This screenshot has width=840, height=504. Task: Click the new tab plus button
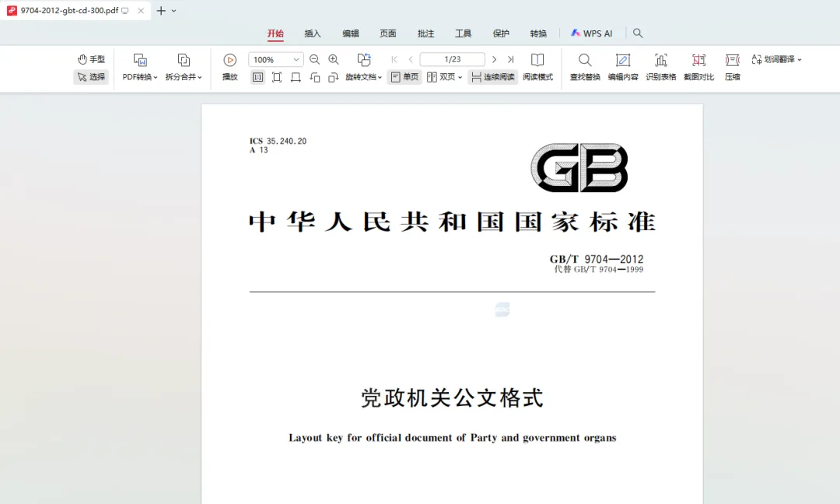161,11
